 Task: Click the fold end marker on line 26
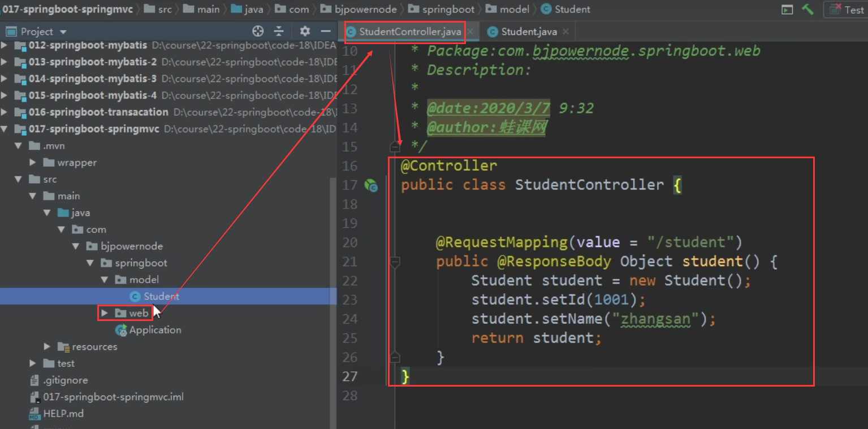pos(395,357)
